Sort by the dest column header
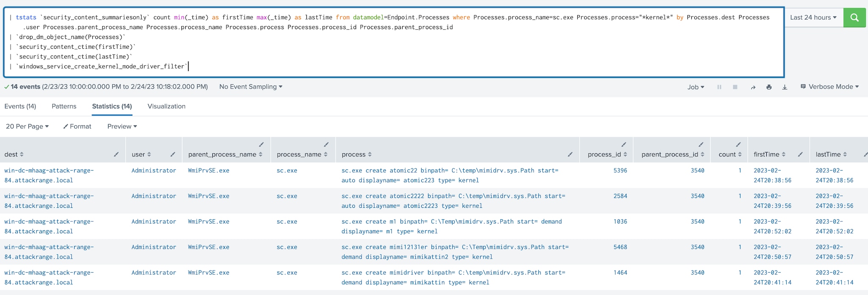 click(x=14, y=154)
